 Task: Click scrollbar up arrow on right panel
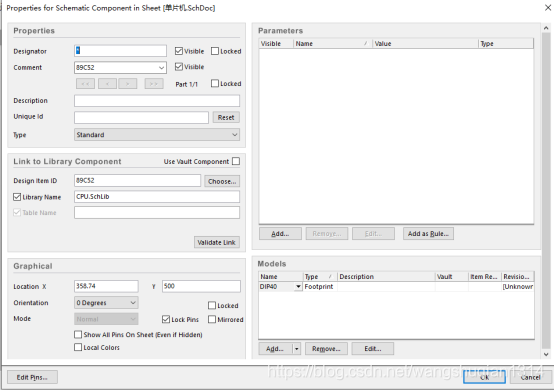[x=546, y=28]
